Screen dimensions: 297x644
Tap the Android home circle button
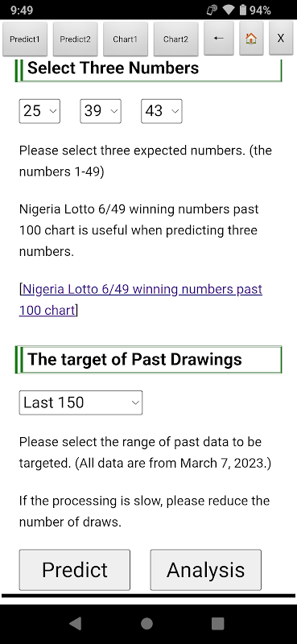point(146,623)
